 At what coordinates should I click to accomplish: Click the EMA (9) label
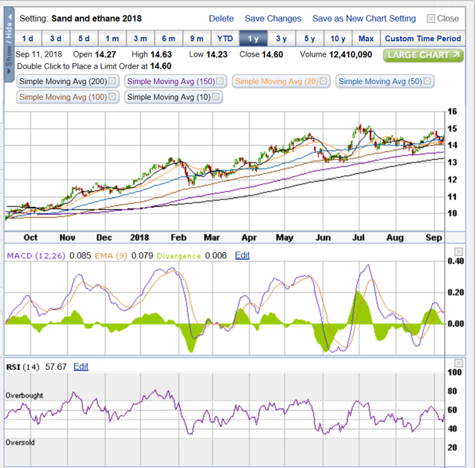(111, 256)
